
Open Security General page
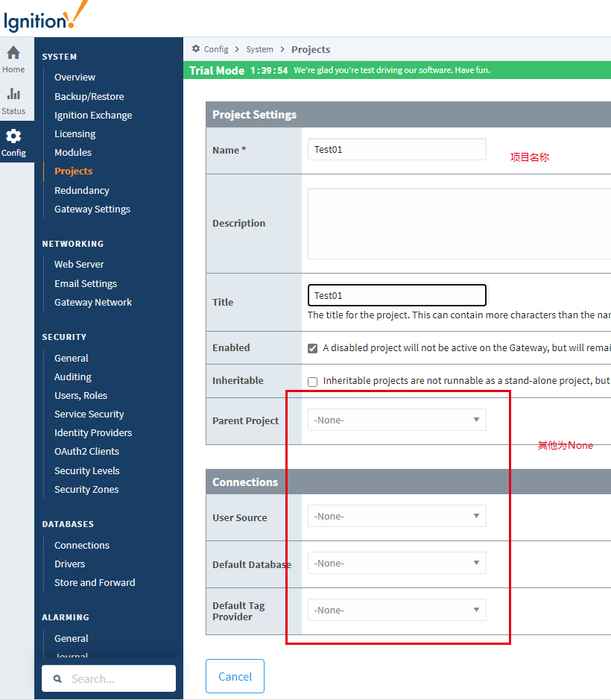(x=72, y=358)
